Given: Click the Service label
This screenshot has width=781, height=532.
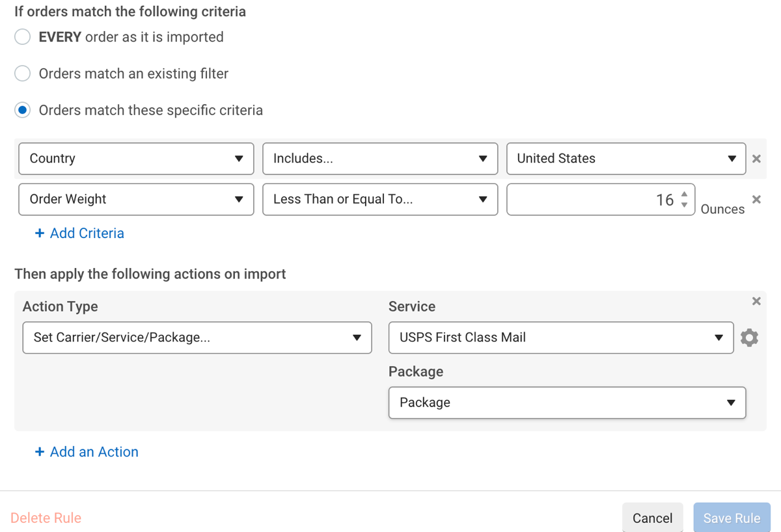Looking at the screenshot, I should (412, 306).
